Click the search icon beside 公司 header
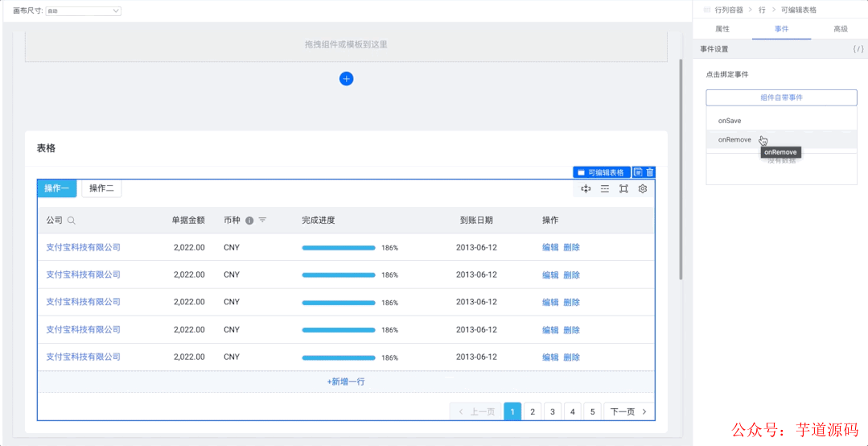The width and height of the screenshot is (868, 446). [x=72, y=221]
